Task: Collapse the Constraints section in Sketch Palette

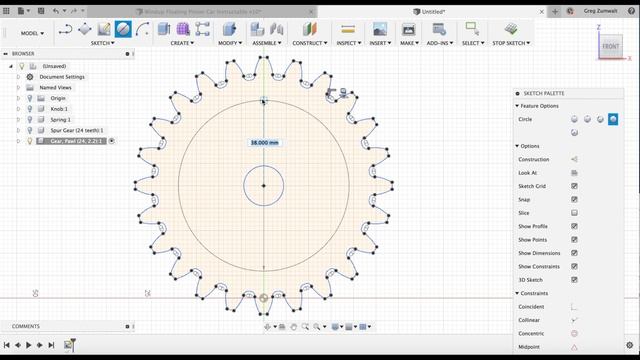Action: click(517, 293)
